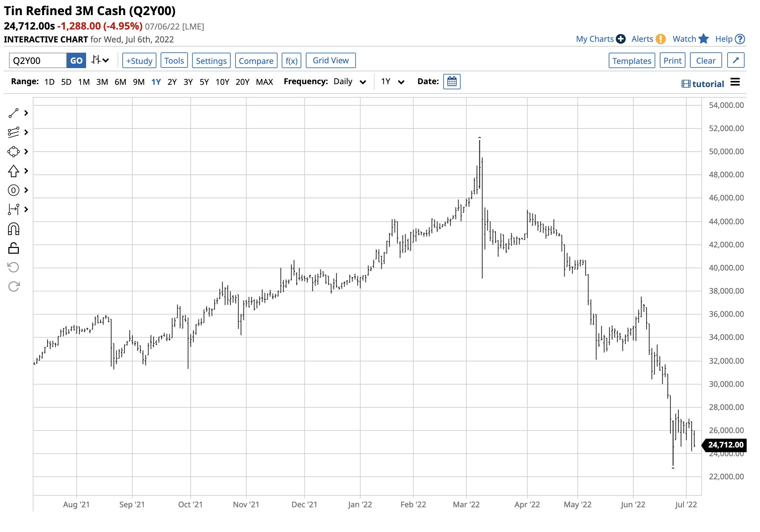760x532 pixels.
Task: Click the +Study button
Action: point(139,61)
